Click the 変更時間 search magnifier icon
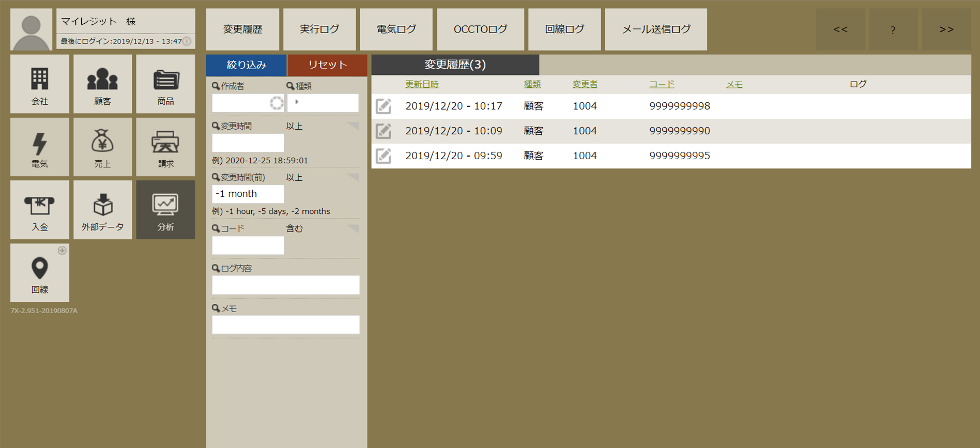 pyautogui.click(x=216, y=126)
